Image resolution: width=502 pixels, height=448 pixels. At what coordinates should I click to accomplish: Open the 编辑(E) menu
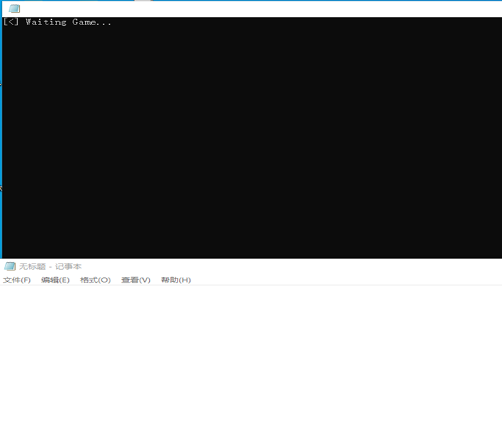pyautogui.click(x=55, y=280)
